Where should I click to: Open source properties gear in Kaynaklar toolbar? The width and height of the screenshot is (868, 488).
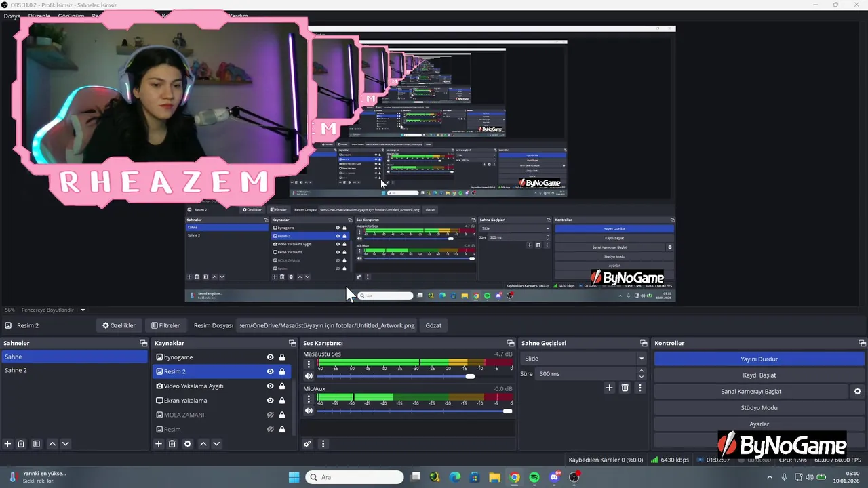188,444
